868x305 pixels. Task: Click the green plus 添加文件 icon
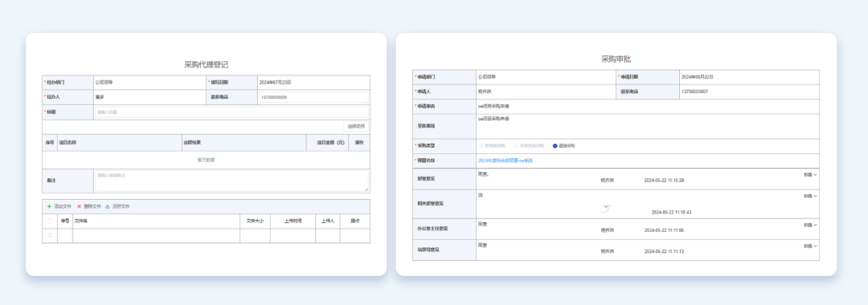(49, 206)
